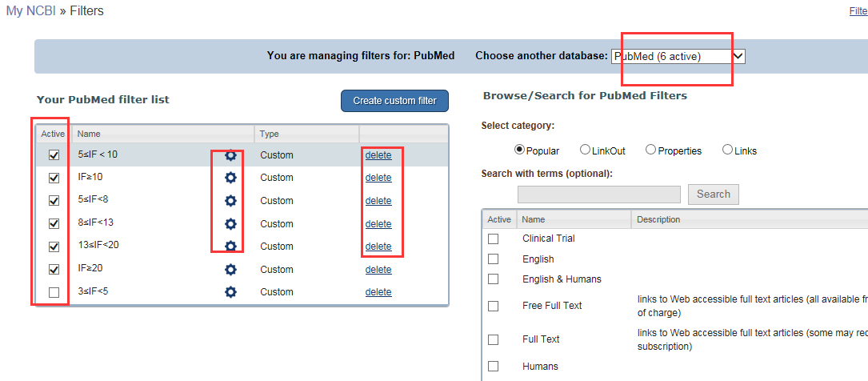
Task: Enable the Clinical Trial filter checkbox
Action: click(x=494, y=239)
